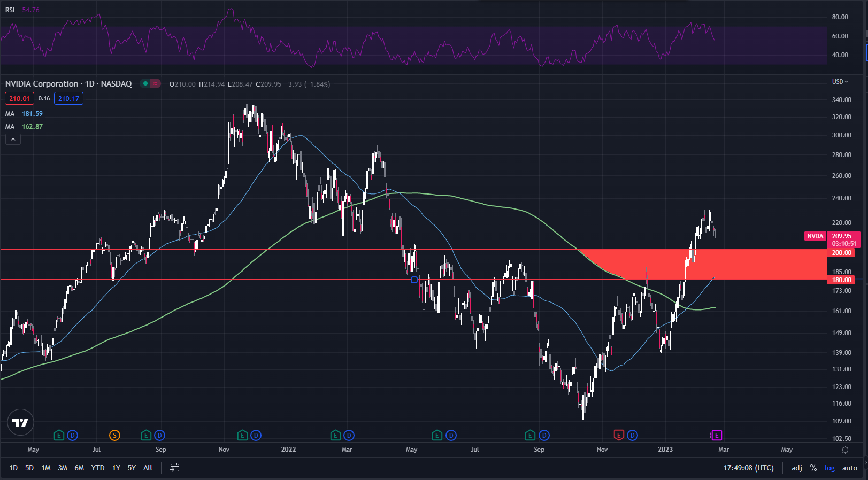The width and height of the screenshot is (868, 480).
Task: Select the 1D date range
Action: (13, 468)
